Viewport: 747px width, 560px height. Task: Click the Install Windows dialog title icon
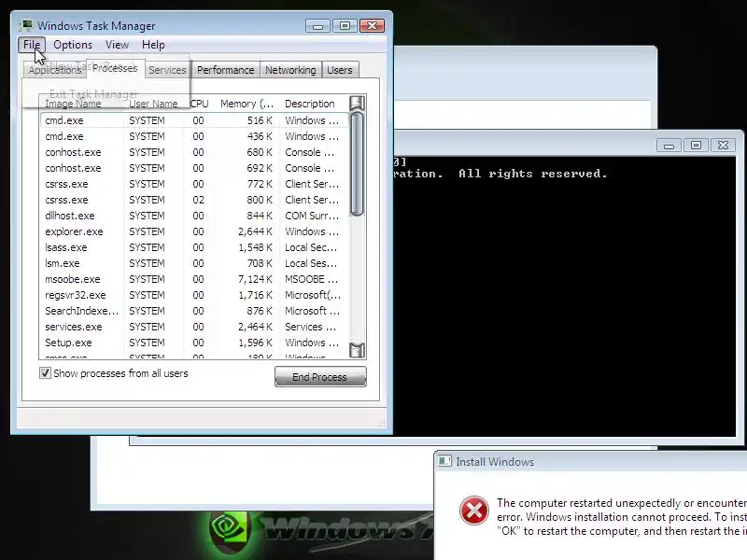click(445, 461)
